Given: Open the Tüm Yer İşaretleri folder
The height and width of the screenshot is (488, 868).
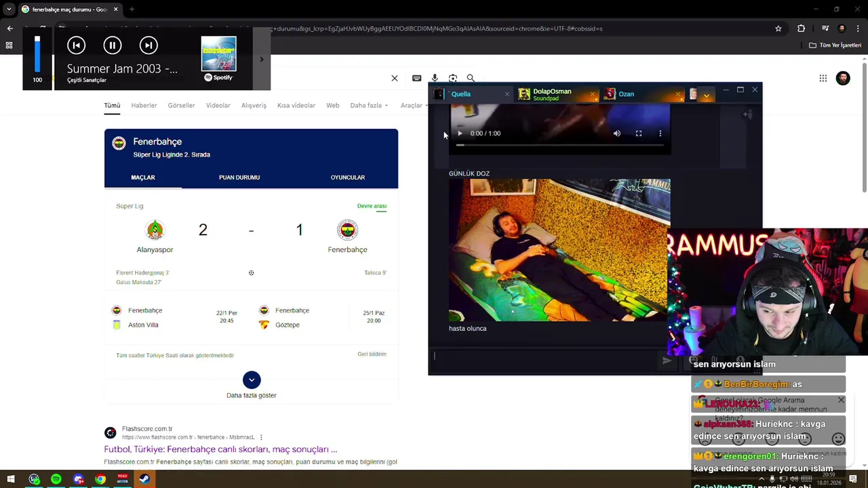Looking at the screenshot, I should (x=835, y=45).
